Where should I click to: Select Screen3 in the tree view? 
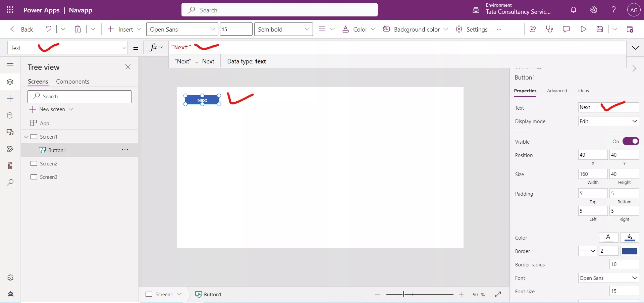(x=49, y=177)
